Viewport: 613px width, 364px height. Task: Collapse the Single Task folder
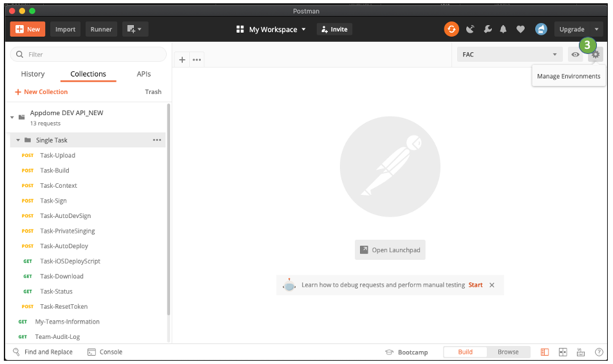point(18,140)
